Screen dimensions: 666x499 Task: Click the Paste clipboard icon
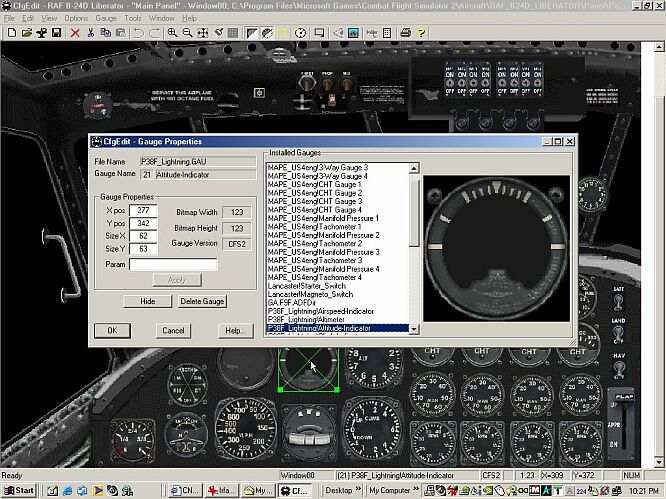pos(121,33)
